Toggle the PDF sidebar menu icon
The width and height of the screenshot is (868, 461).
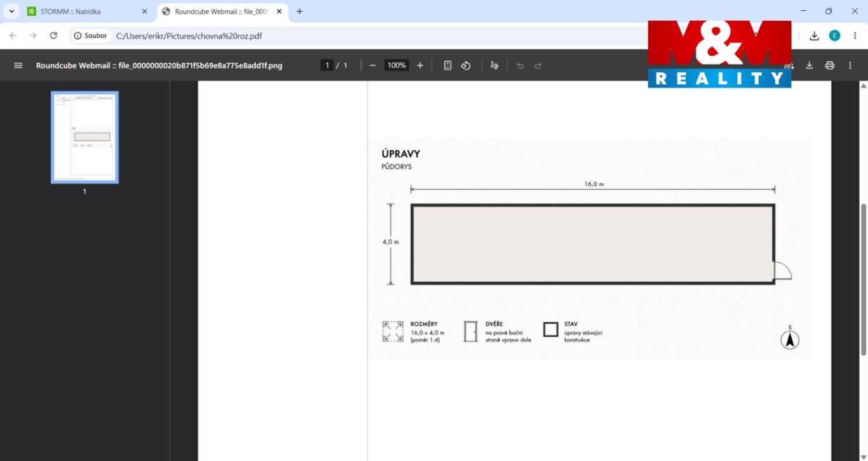point(18,65)
